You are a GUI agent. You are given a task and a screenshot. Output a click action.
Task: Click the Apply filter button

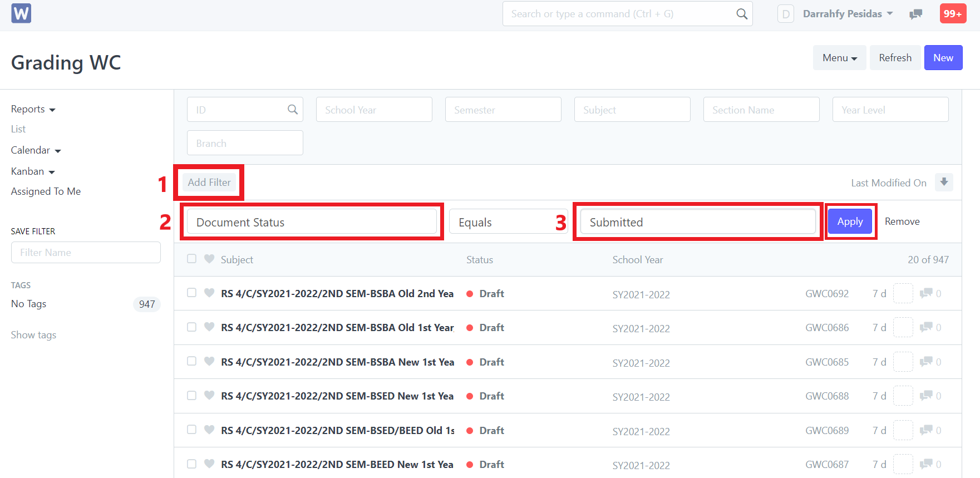(850, 221)
